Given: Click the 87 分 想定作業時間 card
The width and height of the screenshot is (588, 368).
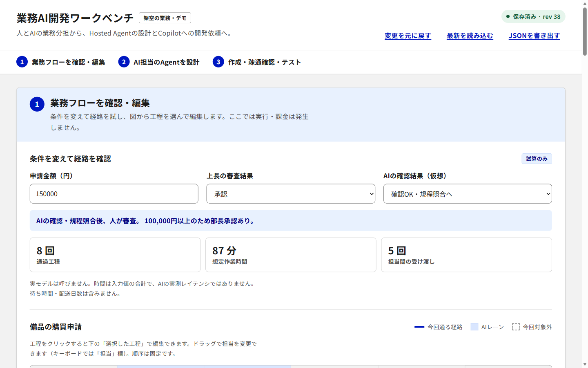Looking at the screenshot, I should click(291, 255).
